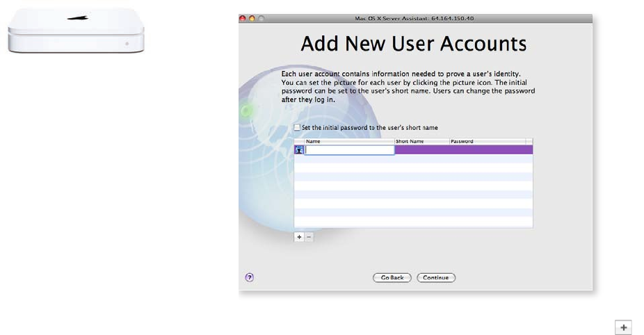Click the 'Add New User Accounts' heading
Image resolution: width=644 pixels, height=335 pixels.
click(414, 44)
